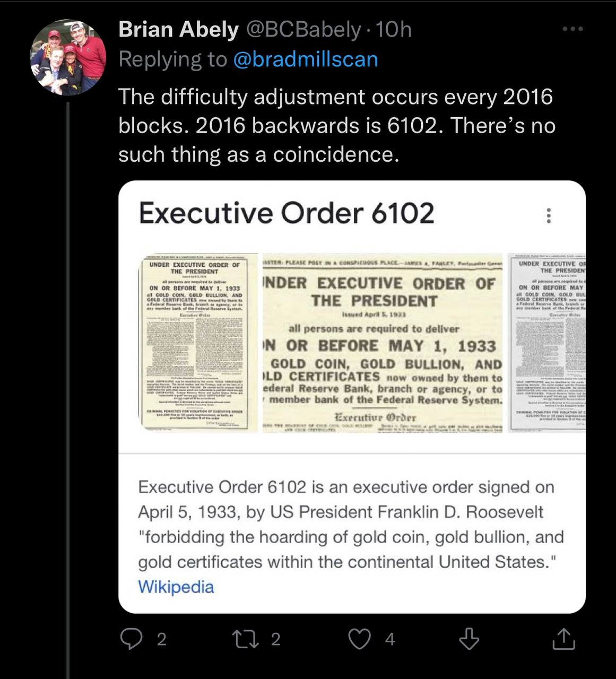Open Brian Abely's profile picture

tap(68, 57)
